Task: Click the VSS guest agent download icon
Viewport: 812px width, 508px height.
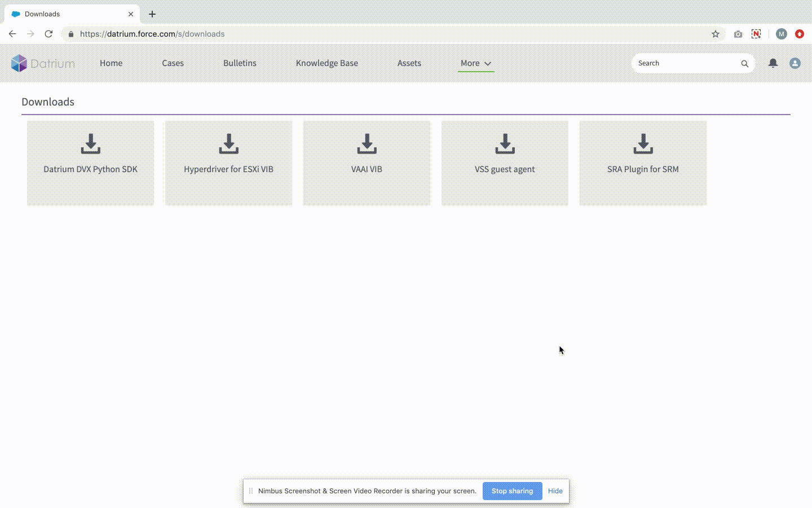Action: click(x=505, y=144)
